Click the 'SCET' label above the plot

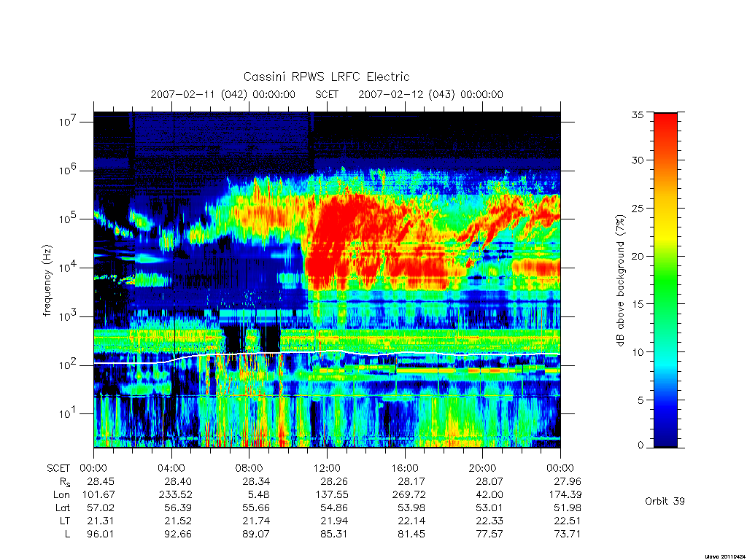click(327, 94)
